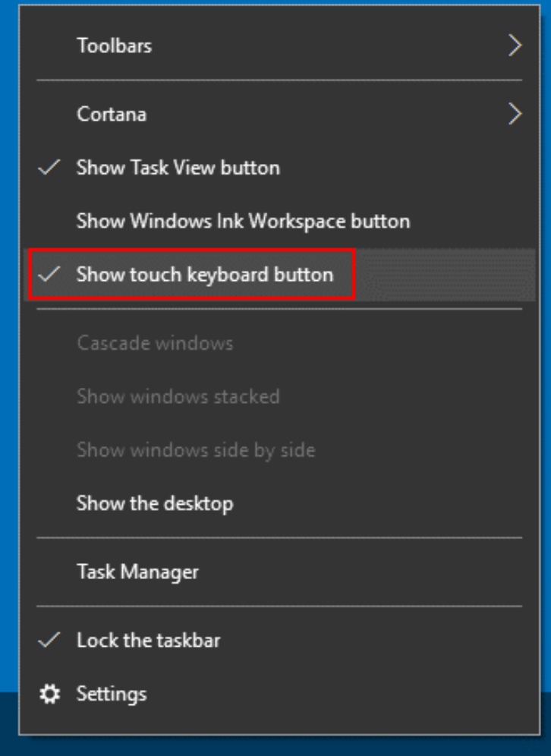Viewport: 551px width, 756px height.
Task: Click the checkmark beside Show Task View button
Action: click(49, 167)
